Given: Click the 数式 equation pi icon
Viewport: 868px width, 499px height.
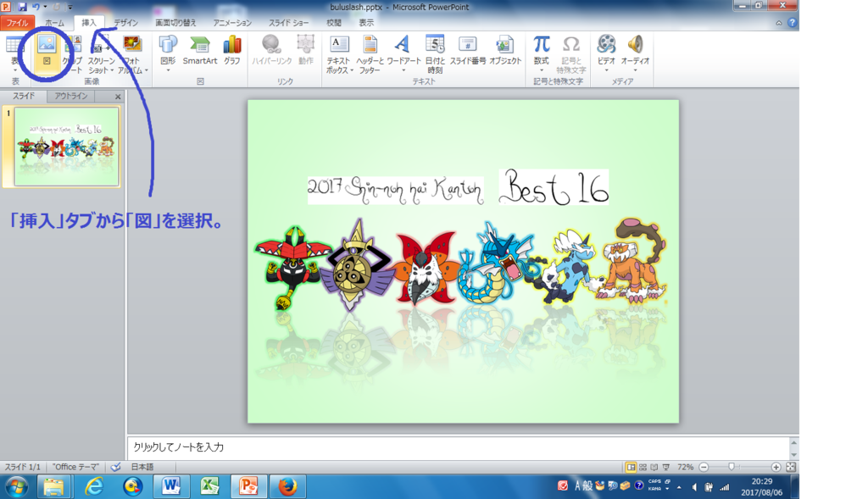Looking at the screenshot, I should pyautogui.click(x=542, y=44).
